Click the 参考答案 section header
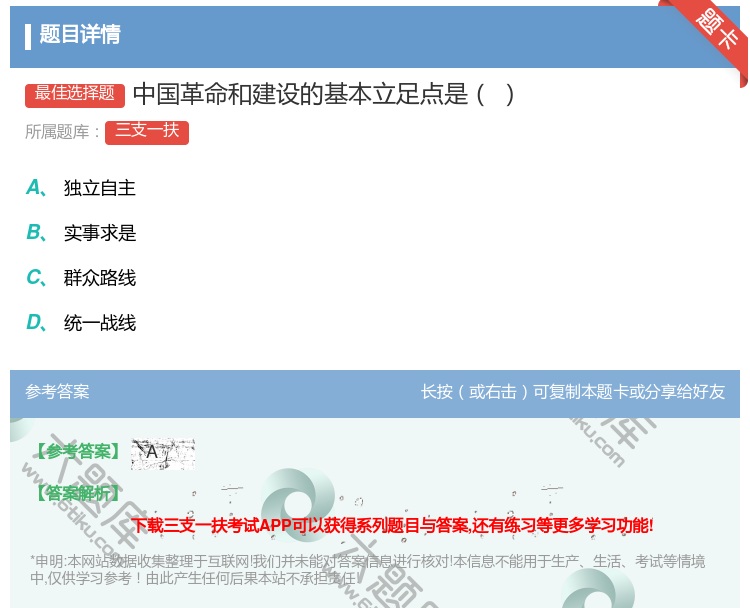Screen dimensions: 750x608 tap(57, 392)
